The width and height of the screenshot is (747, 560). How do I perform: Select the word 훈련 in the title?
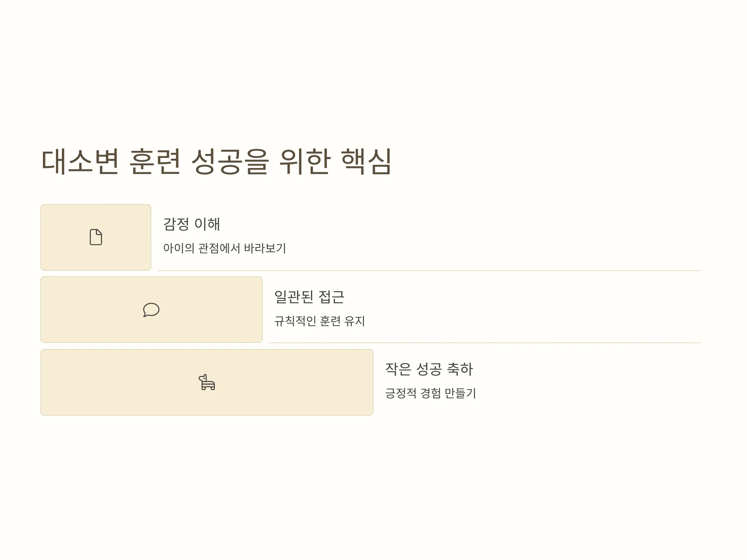pos(155,161)
